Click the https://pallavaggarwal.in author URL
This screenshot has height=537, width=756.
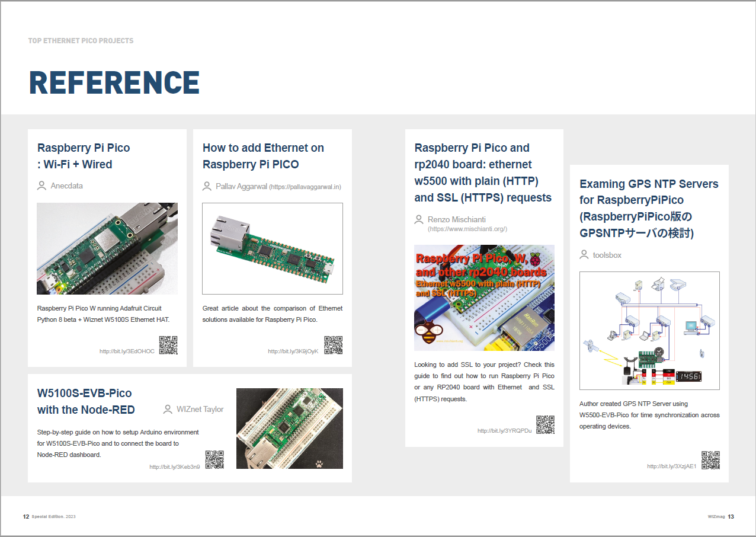click(x=305, y=187)
